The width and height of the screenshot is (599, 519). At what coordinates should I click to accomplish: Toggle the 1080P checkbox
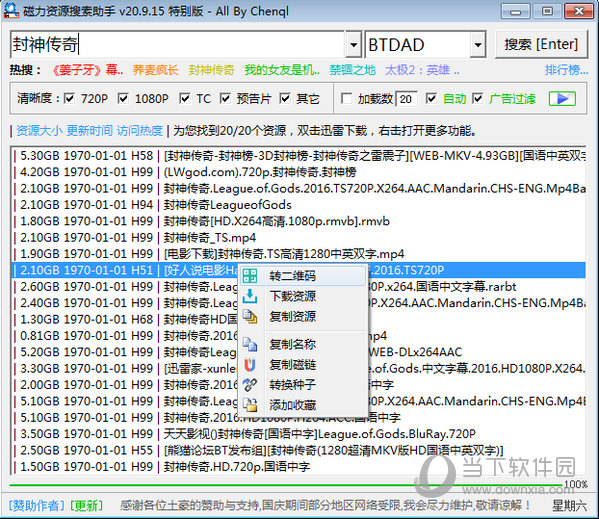point(123,99)
